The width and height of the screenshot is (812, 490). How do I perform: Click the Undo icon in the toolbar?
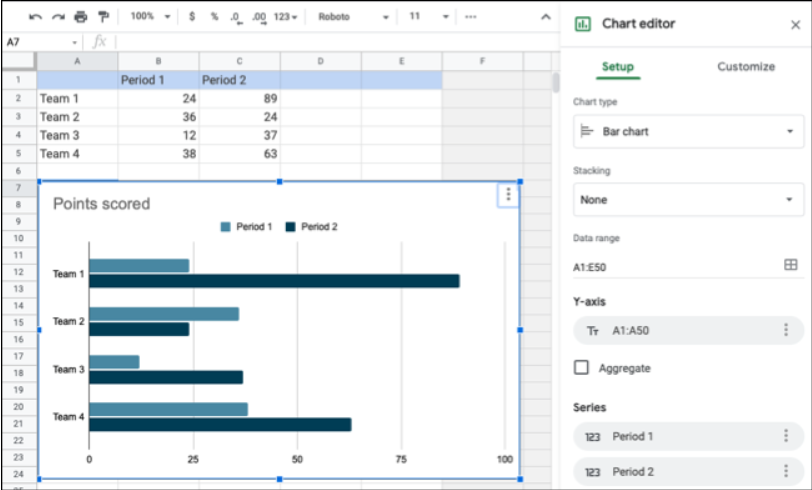36,17
